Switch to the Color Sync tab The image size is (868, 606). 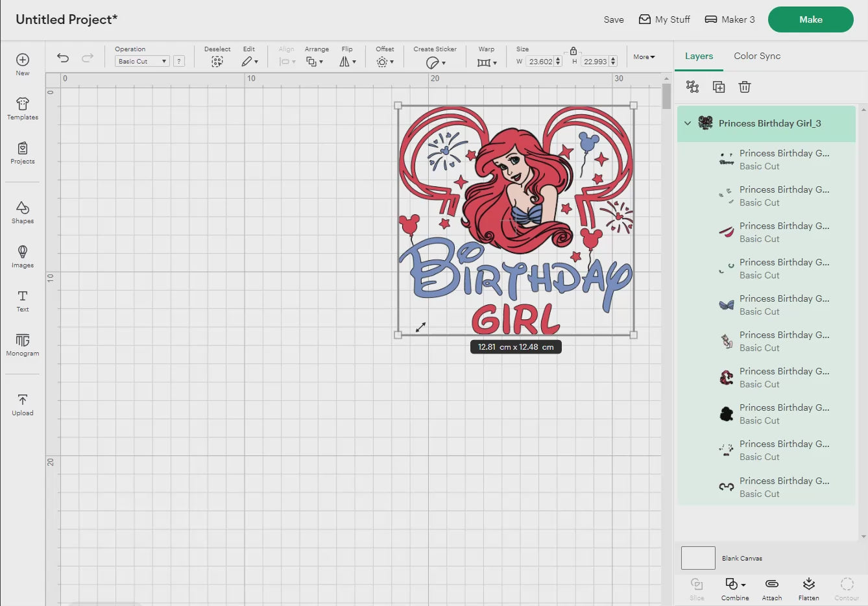(x=757, y=56)
